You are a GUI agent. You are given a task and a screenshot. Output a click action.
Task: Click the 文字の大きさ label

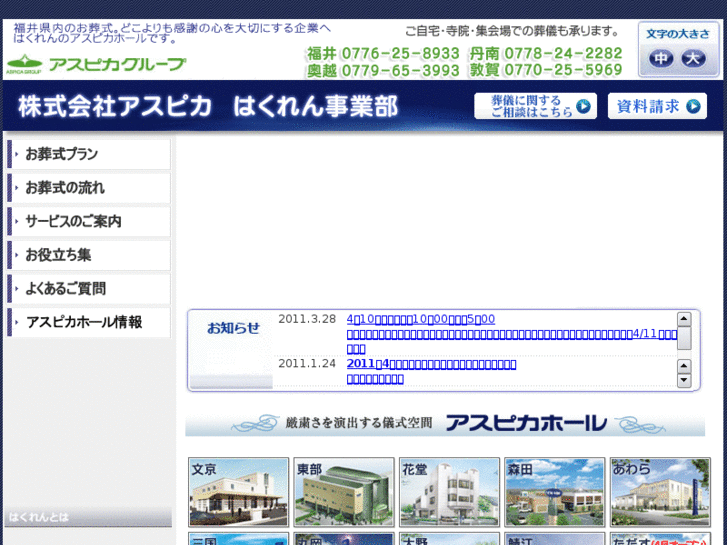coord(678,34)
